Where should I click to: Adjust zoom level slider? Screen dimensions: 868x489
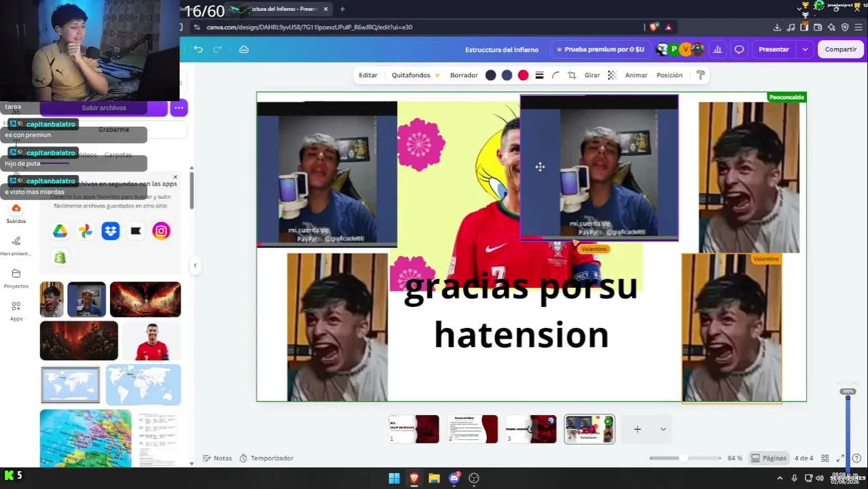tap(685, 458)
